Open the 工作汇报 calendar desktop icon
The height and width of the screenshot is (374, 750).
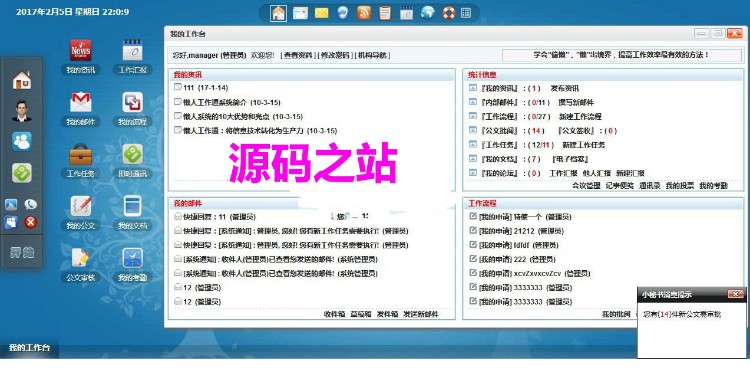click(132, 51)
